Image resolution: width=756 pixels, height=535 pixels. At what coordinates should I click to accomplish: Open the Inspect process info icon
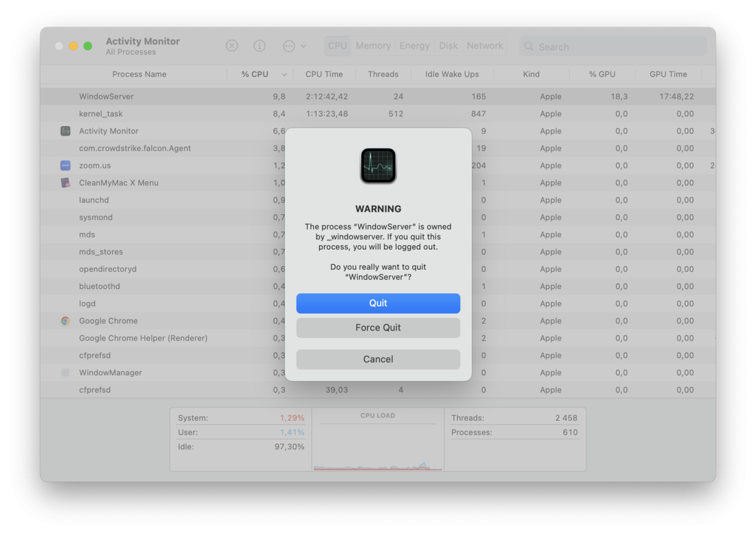coord(259,45)
